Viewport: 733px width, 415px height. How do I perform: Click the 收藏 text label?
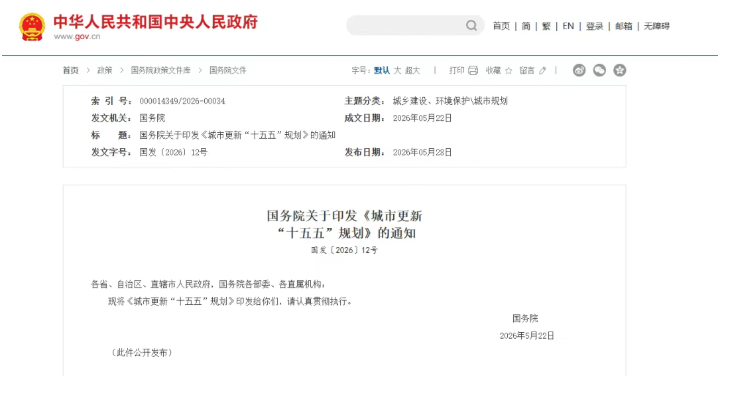coord(493,70)
